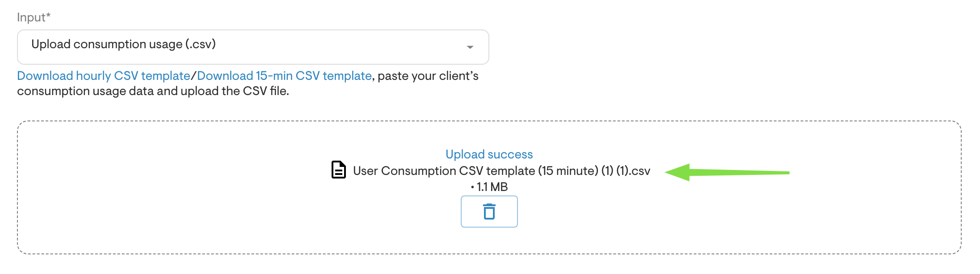The height and width of the screenshot is (274, 980).
Task: Click the trash icon to remove uploaded file
Action: 489,212
